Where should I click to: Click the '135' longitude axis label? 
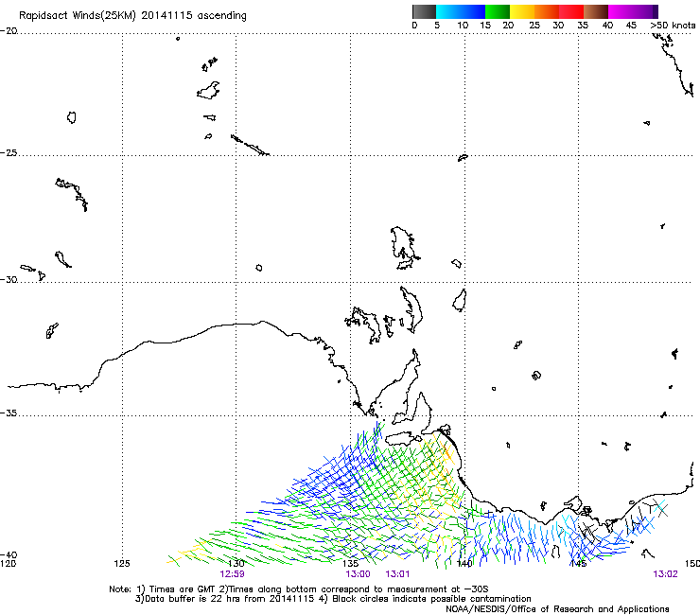click(350, 563)
